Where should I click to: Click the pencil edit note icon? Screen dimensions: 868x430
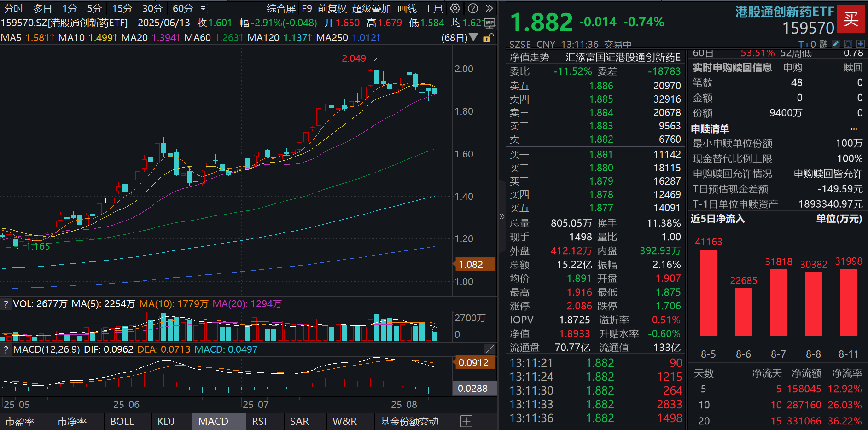(836, 44)
